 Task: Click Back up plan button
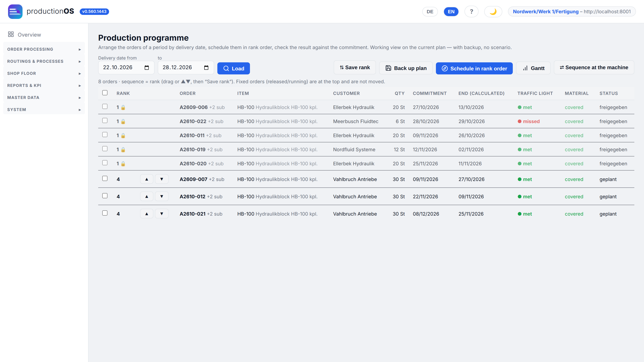pyautogui.click(x=406, y=68)
